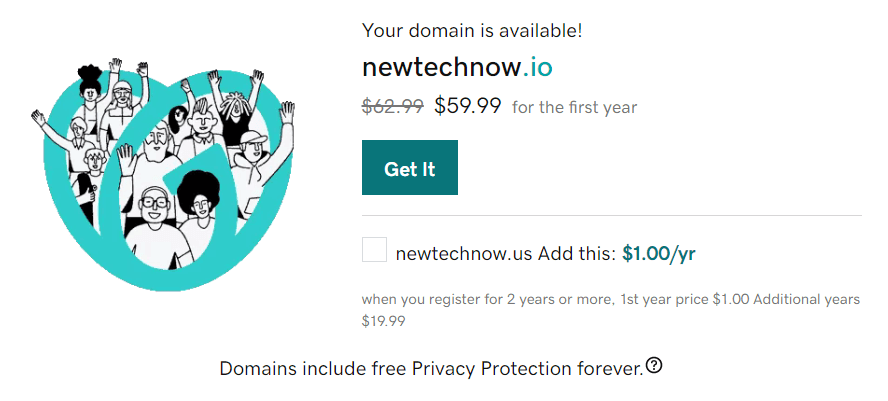The image size is (888, 401).
Task: Click the for the first year text
Action: coord(574,107)
